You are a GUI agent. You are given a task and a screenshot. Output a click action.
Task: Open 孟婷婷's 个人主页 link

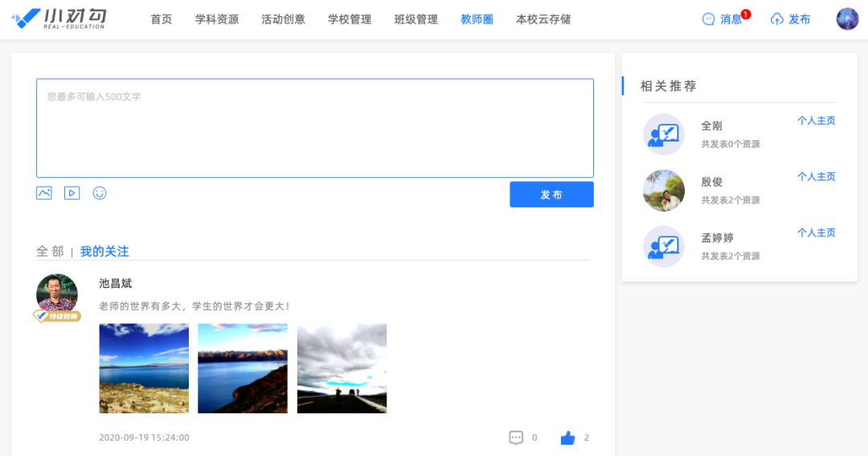click(816, 232)
